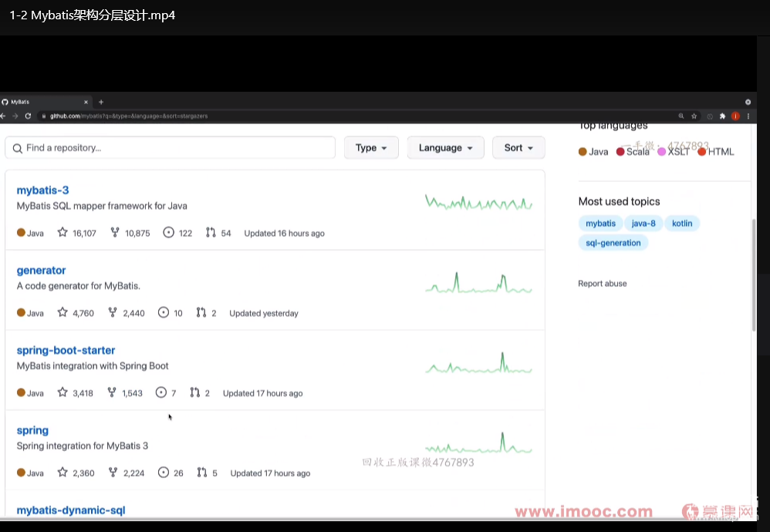Screen dimensions: 770x532
Task: Click the pull request icon for mybatis-3 (54)
Action: tap(211, 233)
